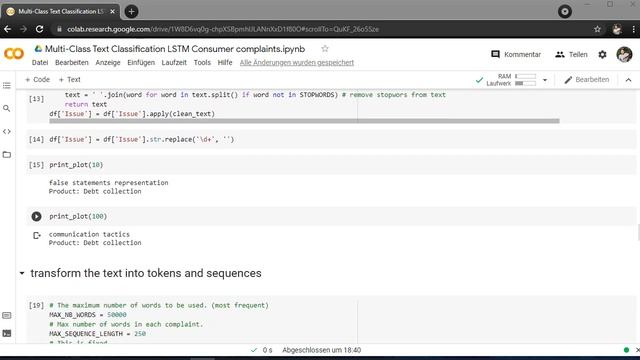Open the Hilfe menu
Image resolution: width=640 pixels, height=360 pixels.
click(225, 62)
